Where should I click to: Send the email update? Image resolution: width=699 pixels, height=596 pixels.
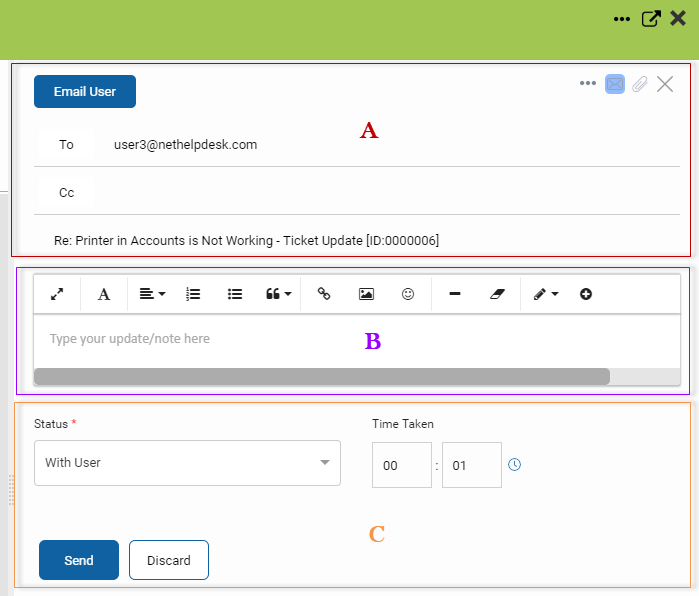pyautogui.click(x=79, y=560)
